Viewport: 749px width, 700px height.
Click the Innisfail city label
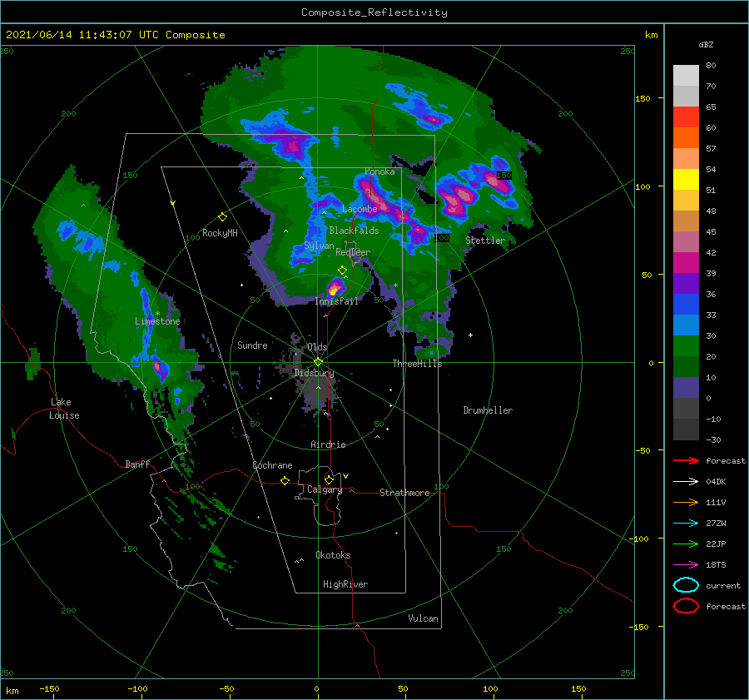(337, 301)
